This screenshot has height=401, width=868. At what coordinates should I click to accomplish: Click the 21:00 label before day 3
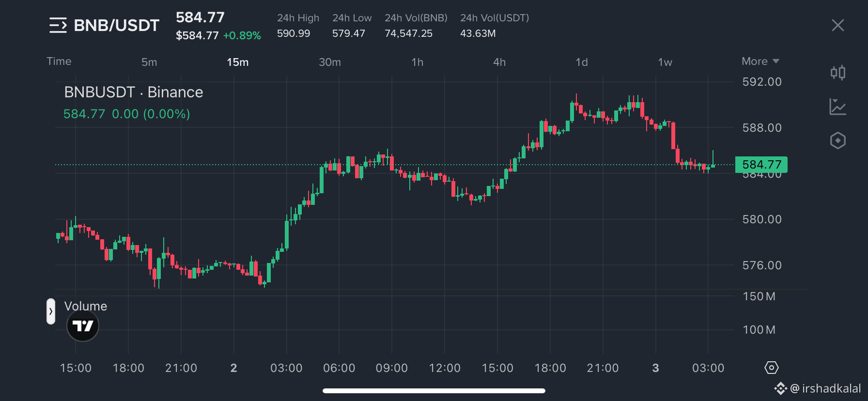click(603, 368)
